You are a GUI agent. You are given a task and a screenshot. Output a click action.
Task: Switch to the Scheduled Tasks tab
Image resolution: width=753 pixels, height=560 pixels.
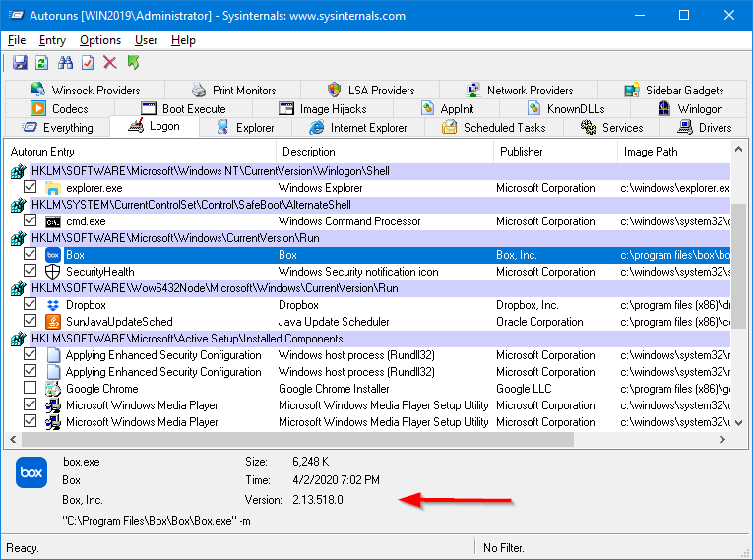tap(493, 128)
